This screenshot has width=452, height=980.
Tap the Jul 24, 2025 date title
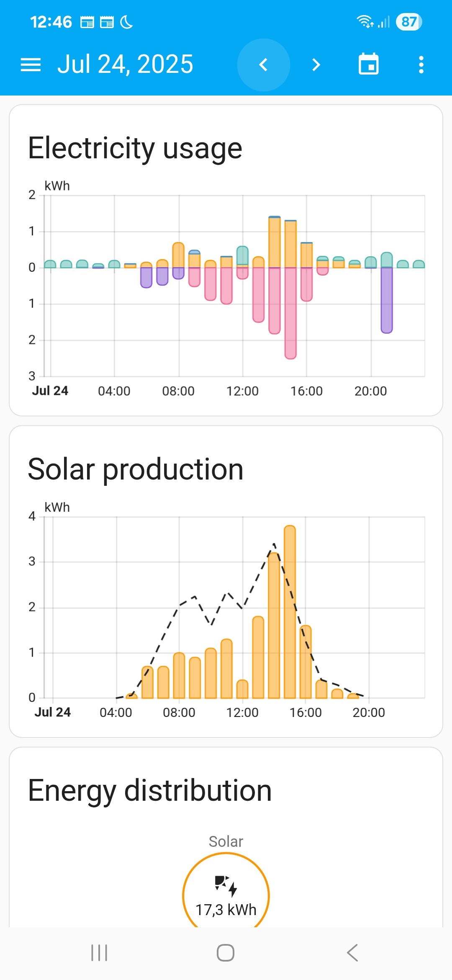[125, 64]
